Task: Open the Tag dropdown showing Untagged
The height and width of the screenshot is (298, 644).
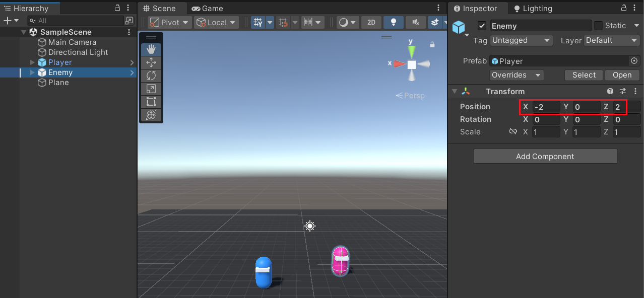Action: point(521,40)
